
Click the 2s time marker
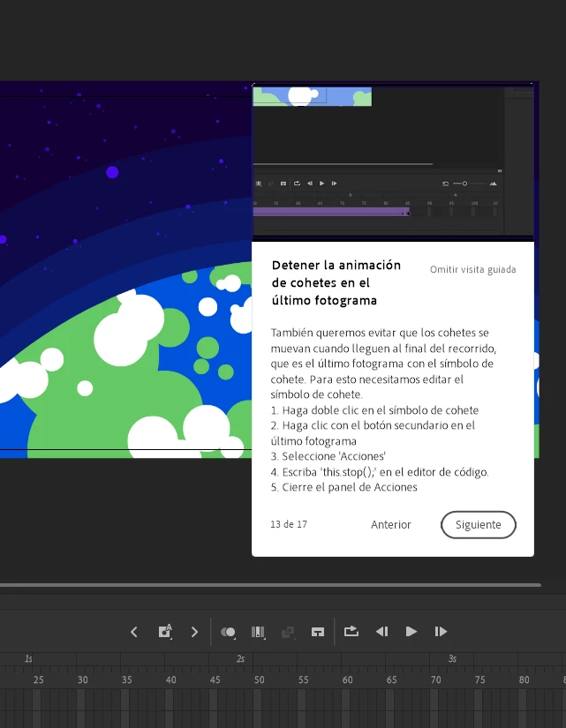click(240, 659)
